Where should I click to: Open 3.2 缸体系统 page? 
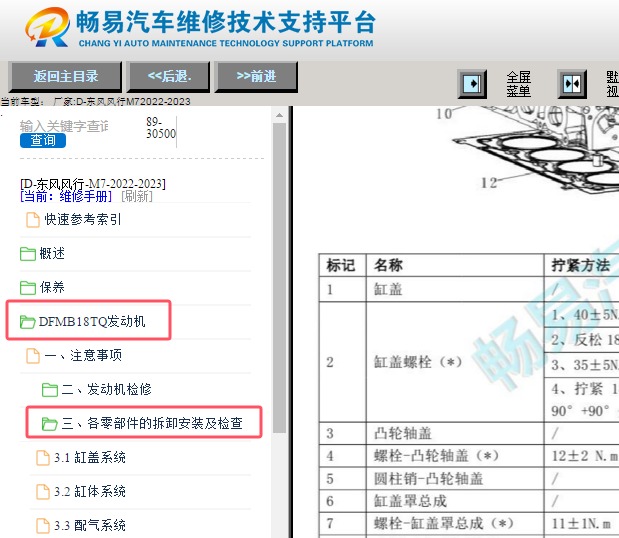click(90, 491)
